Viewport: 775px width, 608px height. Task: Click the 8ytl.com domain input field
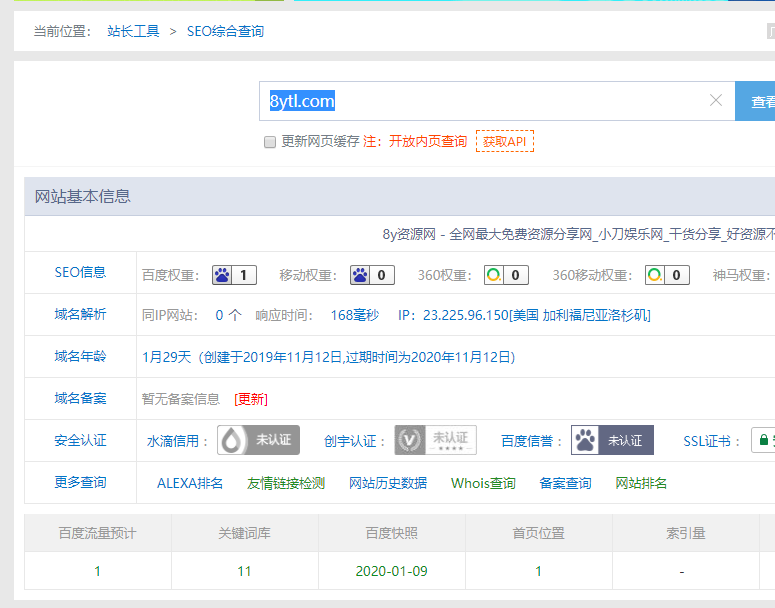click(x=497, y=101)
